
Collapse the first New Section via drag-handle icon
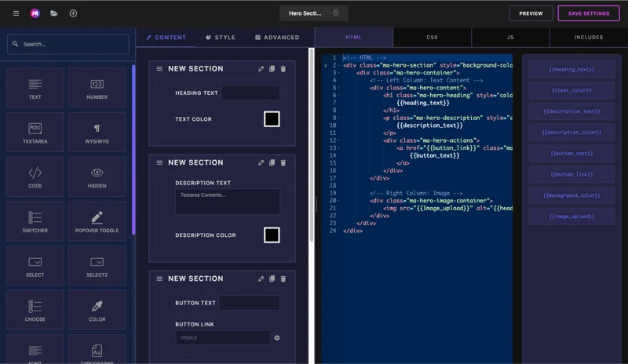click(159, 69)
